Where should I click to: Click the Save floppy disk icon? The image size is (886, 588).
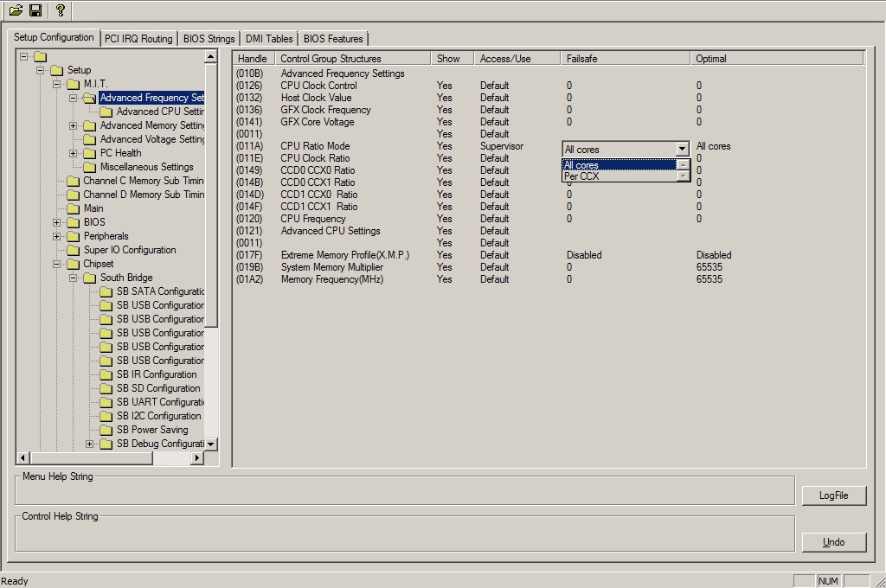pos(35,10)
